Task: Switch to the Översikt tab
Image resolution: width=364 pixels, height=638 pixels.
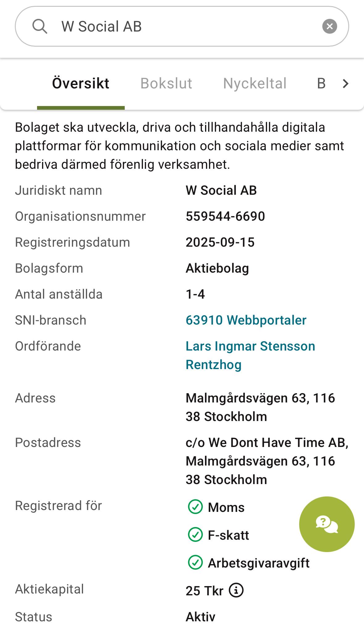Action: click(x=81, y=83)
